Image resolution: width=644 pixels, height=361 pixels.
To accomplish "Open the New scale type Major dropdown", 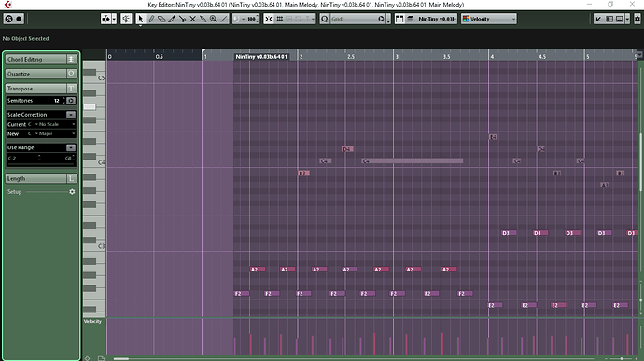I will pos(57,134).
